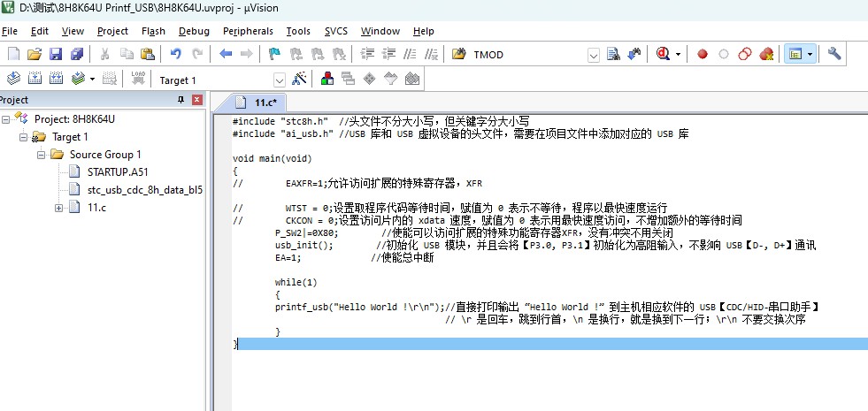The image size is (868, 411).
Task: Toggle auto-hide pin on Project panel
Action: [181, 100]
